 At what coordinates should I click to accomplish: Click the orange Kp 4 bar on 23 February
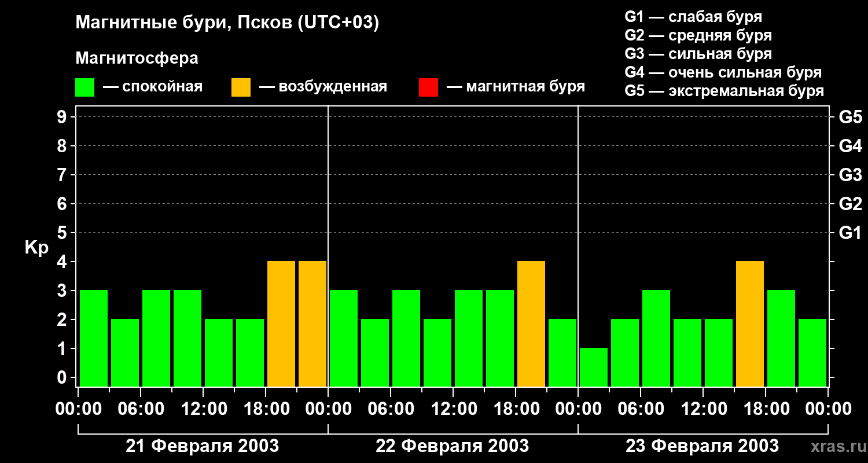pos(750,324)
